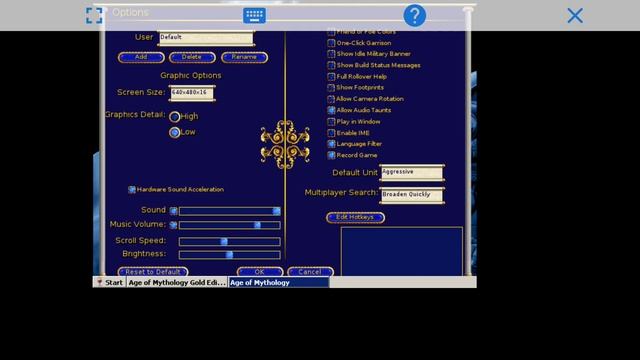Enable Full Rollover Help
The image size is (640, 360).
[x=331, y=76]
